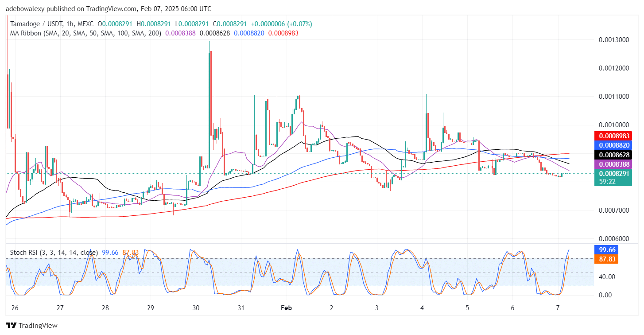Click the date label 31 on time axis
Screen dimensions: 644x335
(x=241, y=308)
